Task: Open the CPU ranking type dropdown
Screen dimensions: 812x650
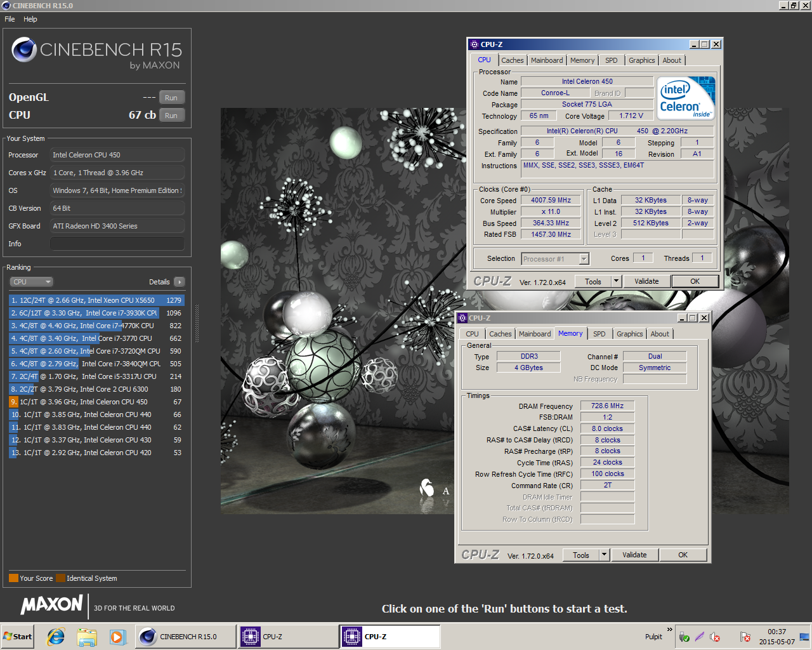Action: 31,282
